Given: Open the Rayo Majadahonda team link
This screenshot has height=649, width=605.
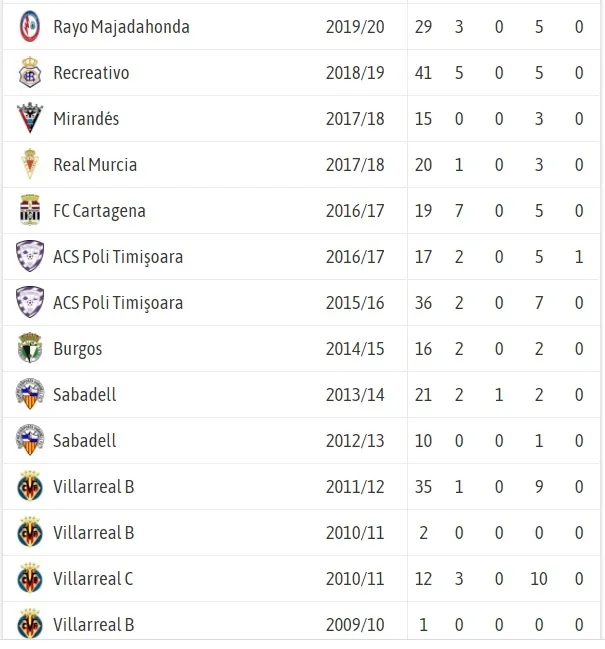Looking at the screenshot, I should (121, 27).
